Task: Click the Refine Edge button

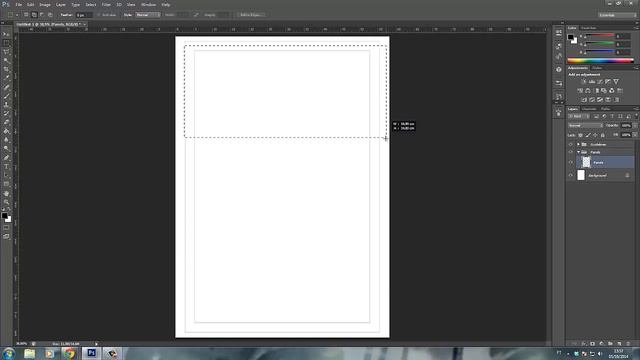Action: [251, 15]
